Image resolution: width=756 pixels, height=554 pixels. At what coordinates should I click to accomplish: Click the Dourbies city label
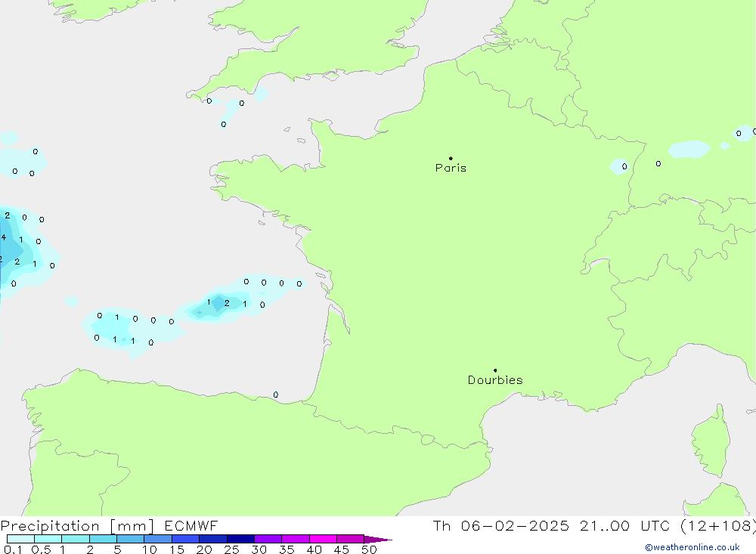tap(495, 380)
